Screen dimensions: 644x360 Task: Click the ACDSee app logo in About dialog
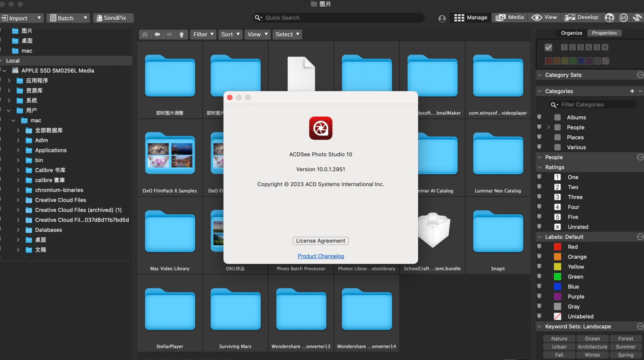tap(321, 128)
